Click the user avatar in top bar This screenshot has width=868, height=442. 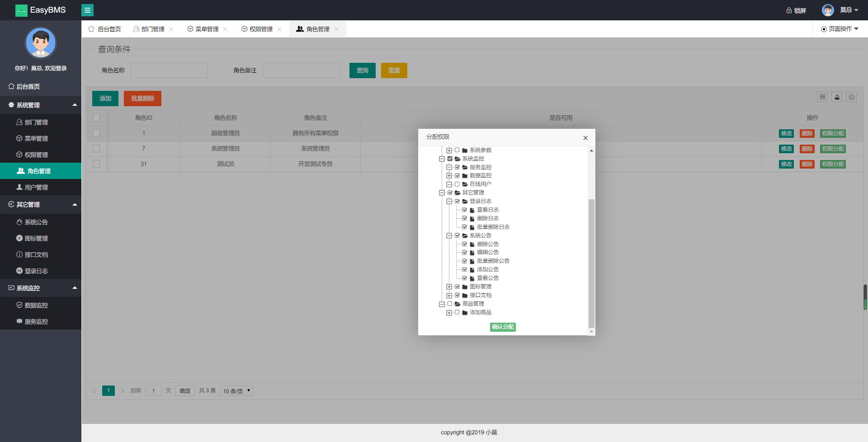pyautogui.click(x=828, y=10)
